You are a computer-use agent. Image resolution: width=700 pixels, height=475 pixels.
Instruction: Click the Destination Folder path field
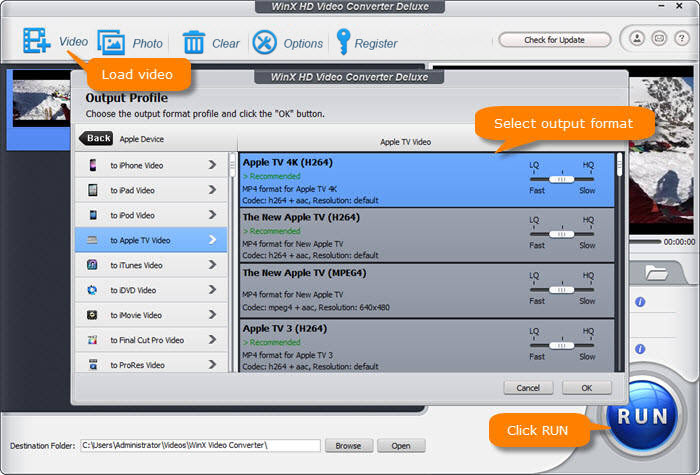(x=200, y=445)
